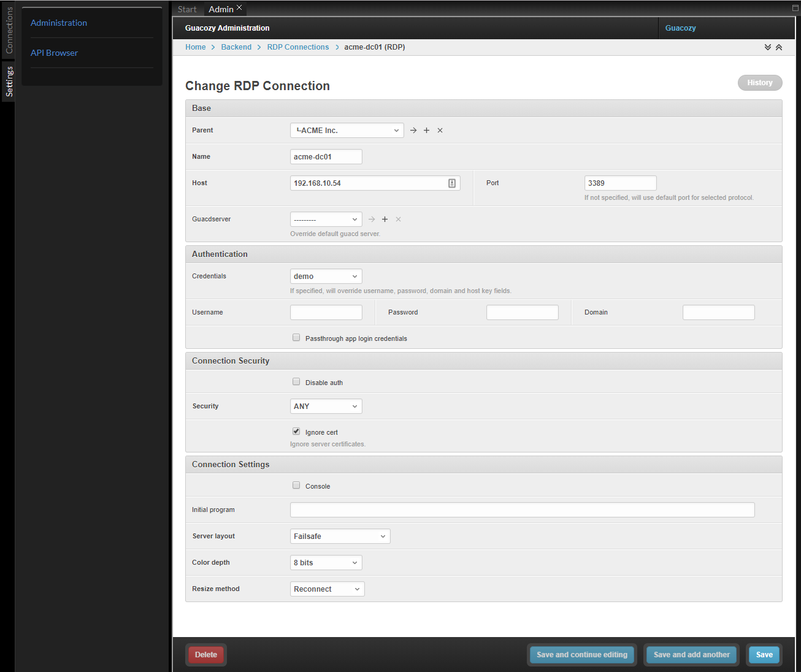
Task: Open the Parent dropdown showing ACME Inc.
Action: [347, 131]
